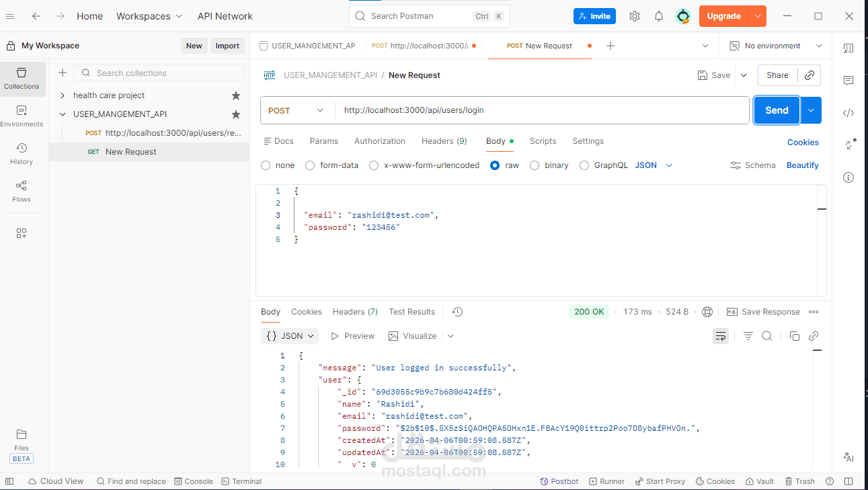Image resolution: width=868 pixels, height=490 pixels.
Task: Open a new request tab with plus
Action: [x=610, y=46]
